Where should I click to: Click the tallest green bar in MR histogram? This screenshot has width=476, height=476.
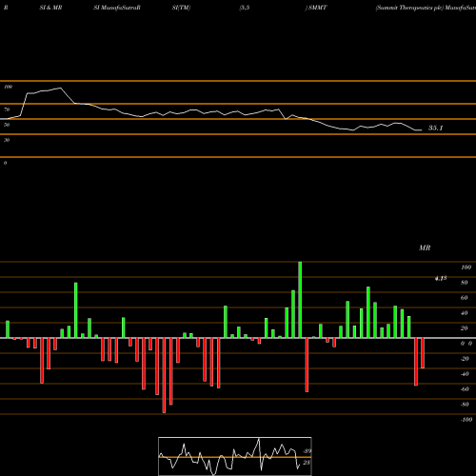coord(300,300)
